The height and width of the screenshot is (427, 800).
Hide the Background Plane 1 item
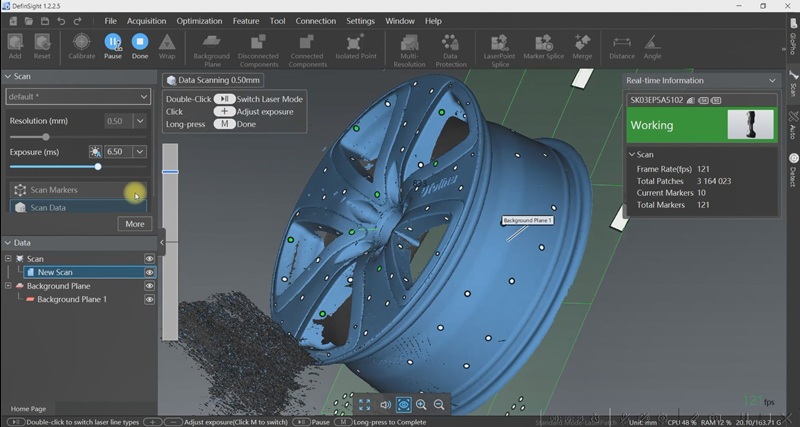pyautogui.click(x=150, y=299)
